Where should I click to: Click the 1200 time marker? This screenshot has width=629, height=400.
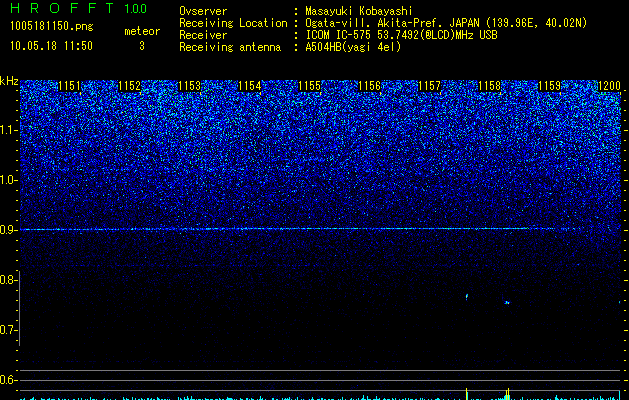(609, 86)
